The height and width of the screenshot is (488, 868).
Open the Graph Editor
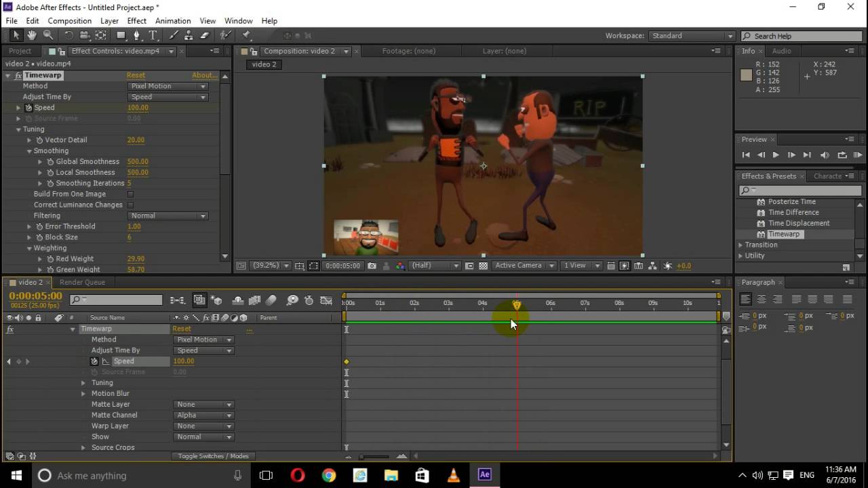click(x=326, y=300)
